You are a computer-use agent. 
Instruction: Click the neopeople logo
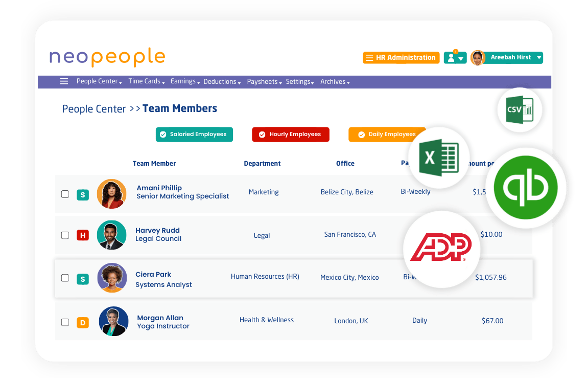107,57
